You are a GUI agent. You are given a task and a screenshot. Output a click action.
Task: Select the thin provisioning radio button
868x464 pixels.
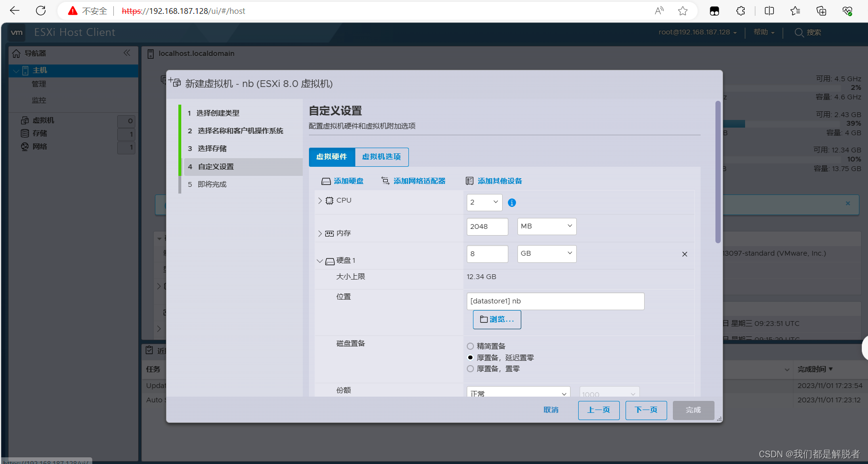coord(471,346)
